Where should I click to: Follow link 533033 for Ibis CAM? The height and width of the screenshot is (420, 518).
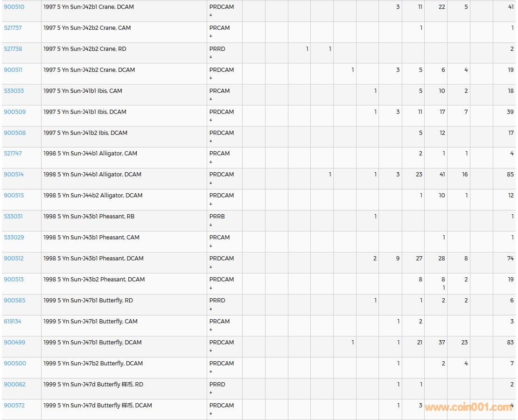coord(14,91)
